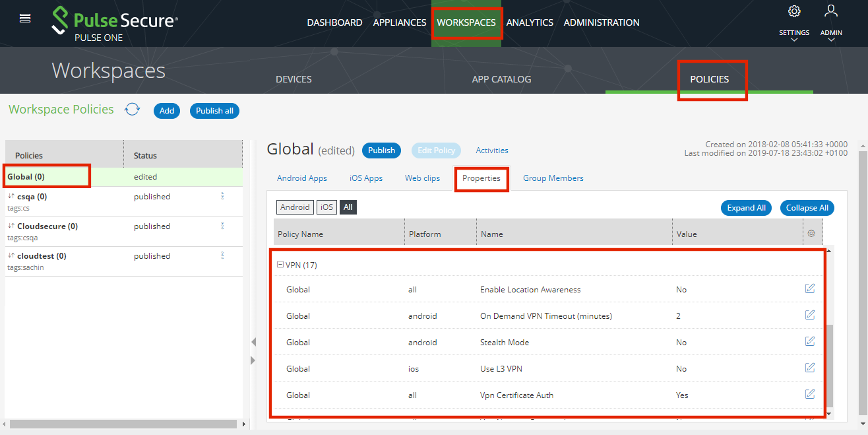Show All platform properties
This screenshot has width=868, height=435.
(x=348, y=207)
